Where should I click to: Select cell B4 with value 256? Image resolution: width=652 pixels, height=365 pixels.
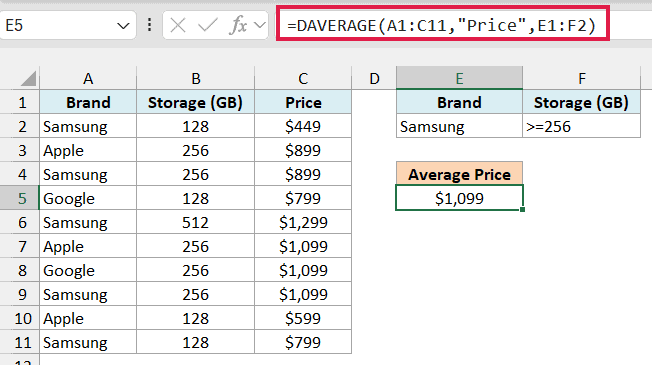[195, 175]
